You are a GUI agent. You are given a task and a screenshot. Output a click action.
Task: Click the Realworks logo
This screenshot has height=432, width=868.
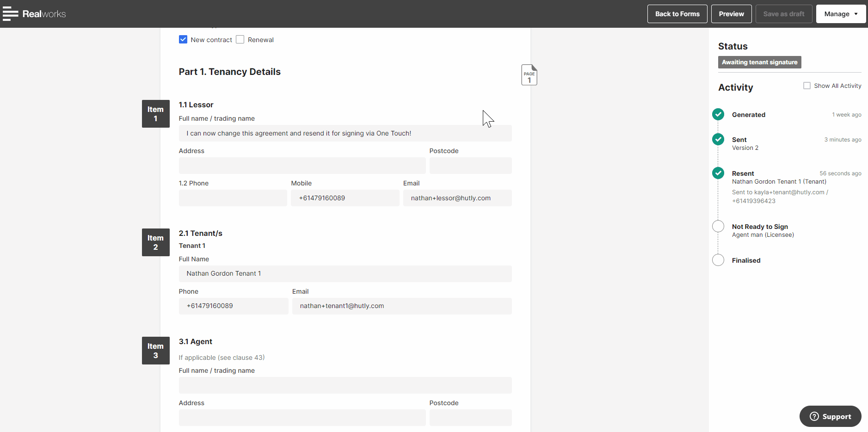point(44,14)
